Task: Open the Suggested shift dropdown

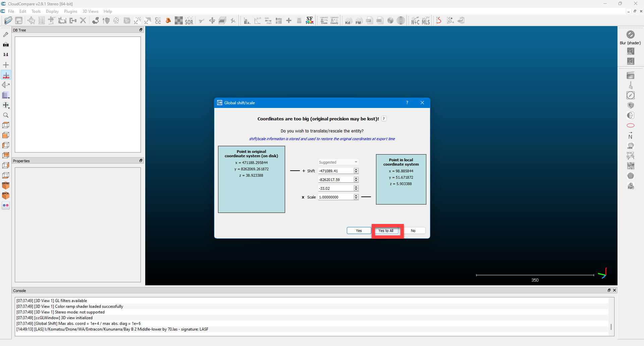Action: (x=338, y=162)
